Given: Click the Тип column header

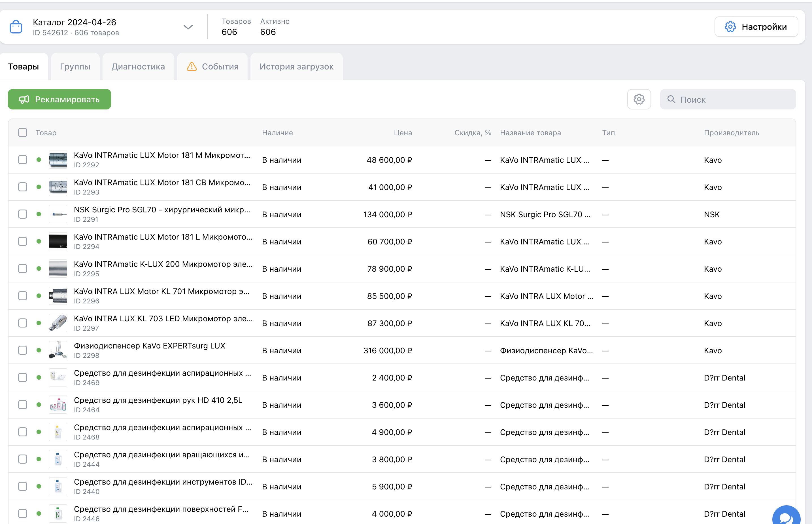Looking at the screenshot, I should [x=608, y=133].
